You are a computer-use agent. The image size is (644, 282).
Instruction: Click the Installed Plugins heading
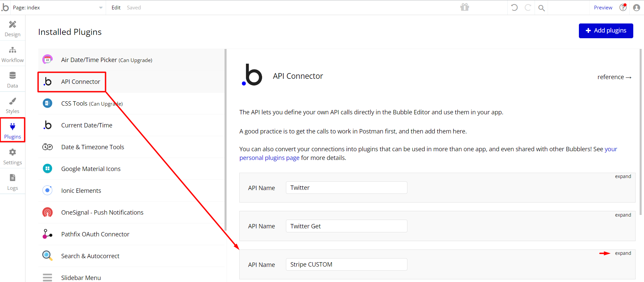coord(70,32)
